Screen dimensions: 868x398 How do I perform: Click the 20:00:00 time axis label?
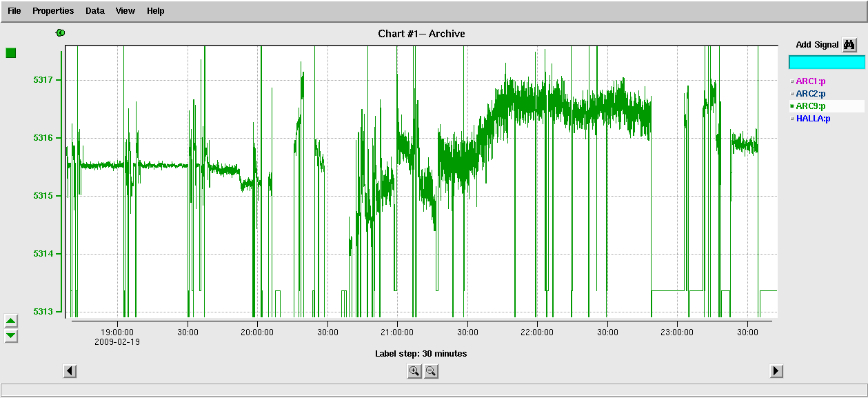[x=257, y=332]
